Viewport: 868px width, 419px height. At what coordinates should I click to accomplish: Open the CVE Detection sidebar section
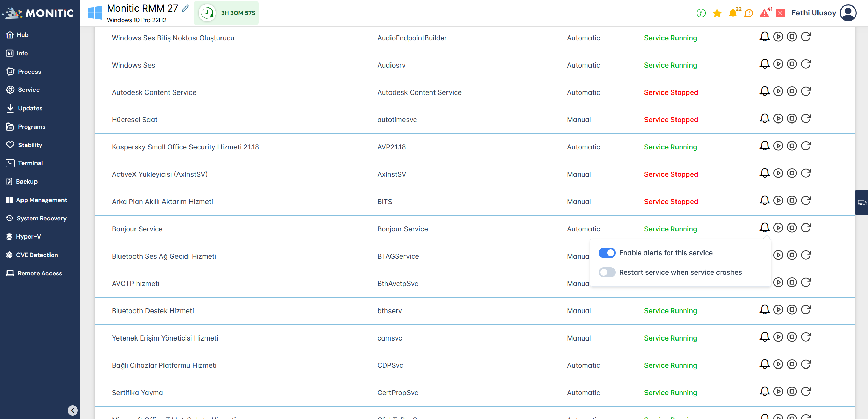pos(37,255)
